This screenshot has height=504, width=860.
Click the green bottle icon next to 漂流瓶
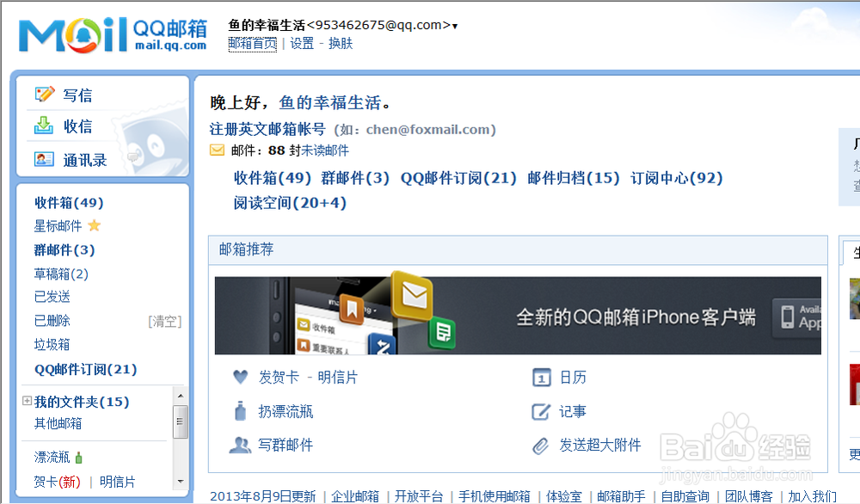[78, 458]
